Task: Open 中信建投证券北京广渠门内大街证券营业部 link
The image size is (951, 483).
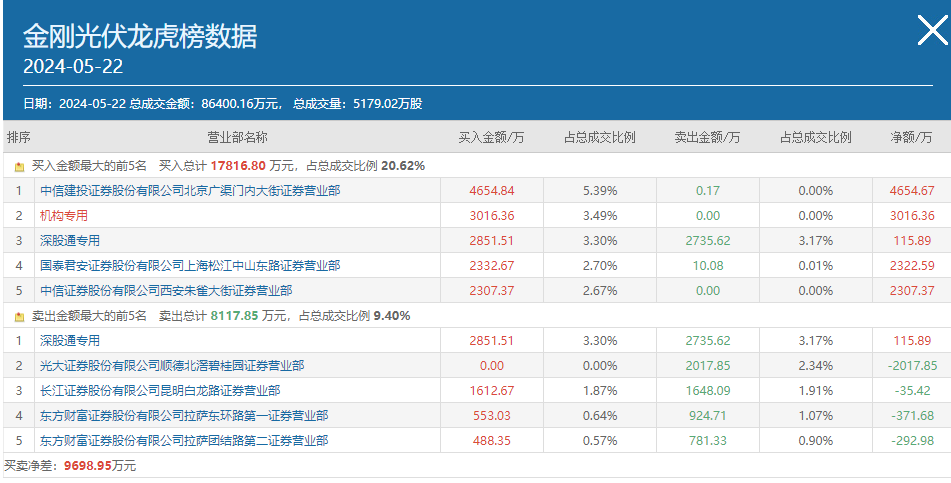Action: [x=190, y=191]
